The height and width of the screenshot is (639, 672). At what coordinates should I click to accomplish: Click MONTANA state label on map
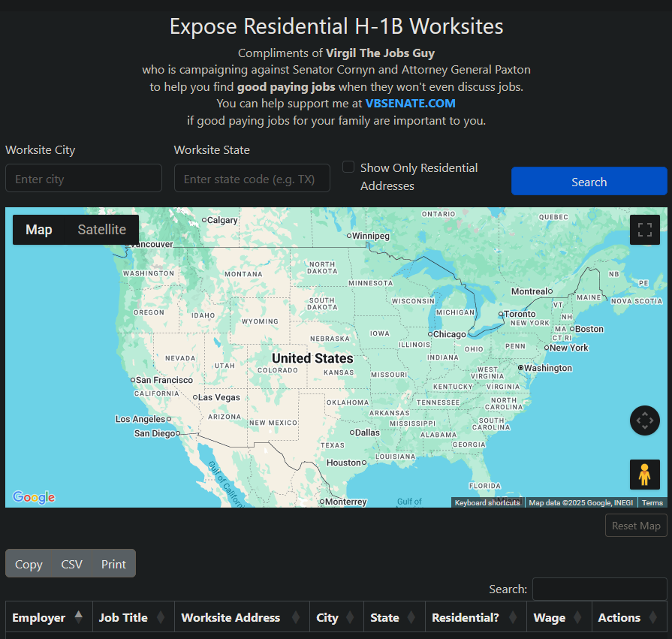243,274
